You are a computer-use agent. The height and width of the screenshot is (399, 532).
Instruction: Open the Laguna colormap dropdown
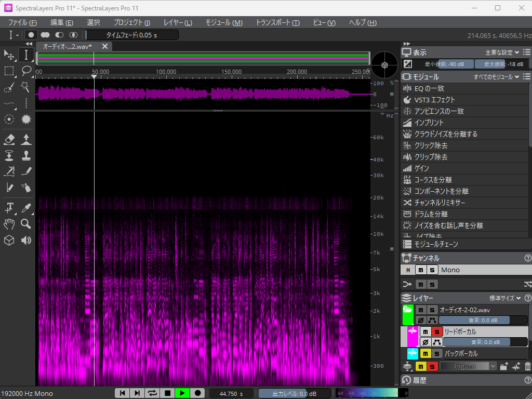[x=469, y=366]
